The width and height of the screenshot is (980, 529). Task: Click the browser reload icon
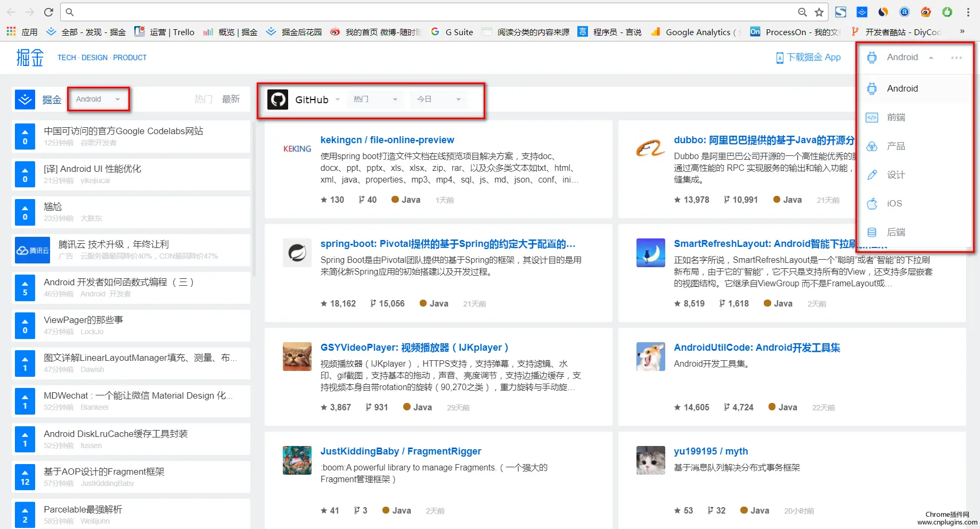pos(48,12)
